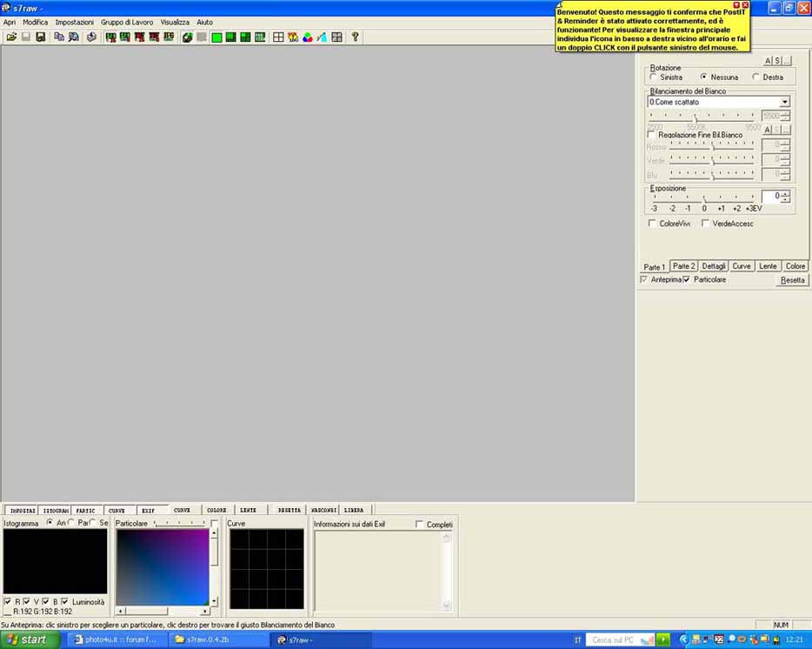This screenshot has height=649, width=812.
Task: Open s7raw.0.4.2b folder taskbar item
Action: tap(217, 639)
